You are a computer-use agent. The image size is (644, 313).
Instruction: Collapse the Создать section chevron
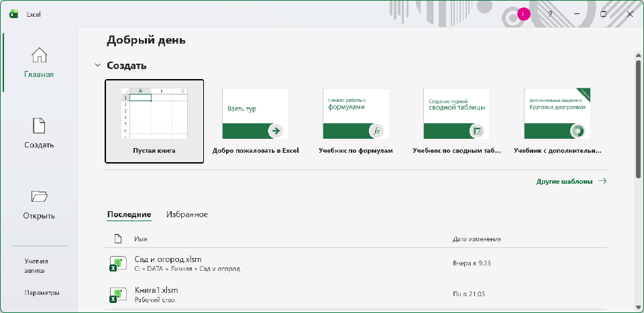(x=97, y=65)
